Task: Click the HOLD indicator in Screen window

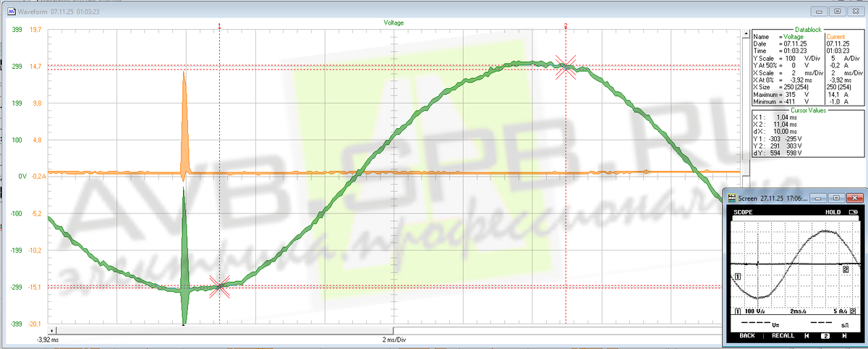Action: click(833, 213)
